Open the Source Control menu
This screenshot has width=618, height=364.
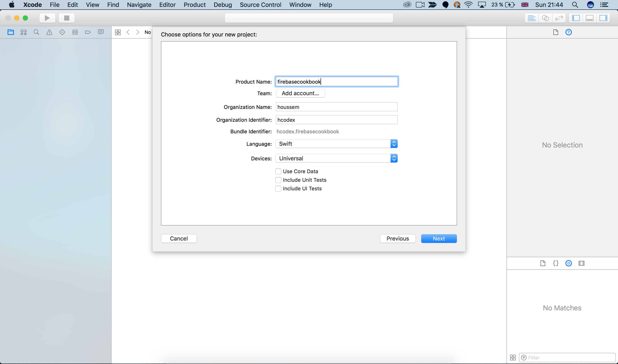261,5
